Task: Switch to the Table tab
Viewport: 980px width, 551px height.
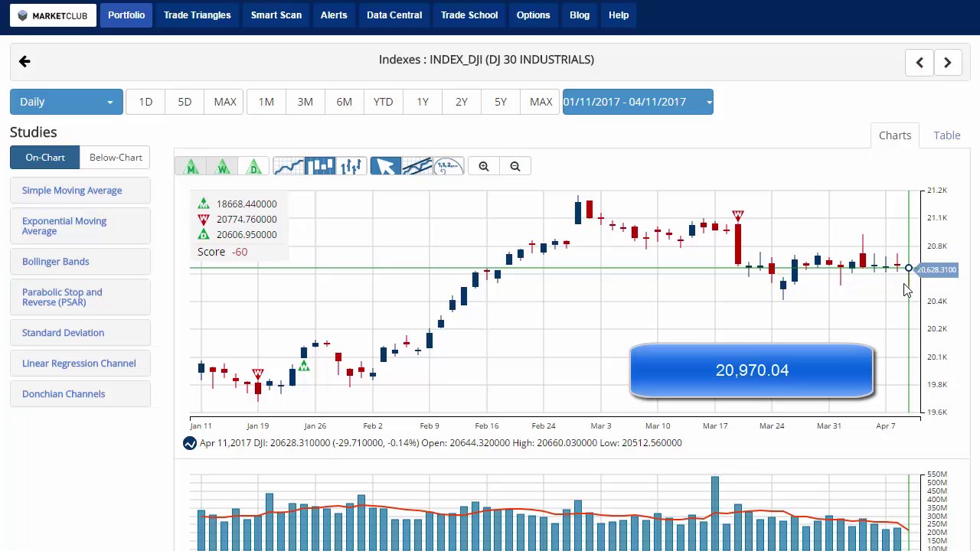Action: pyautogui.click(x=947, y=135)
